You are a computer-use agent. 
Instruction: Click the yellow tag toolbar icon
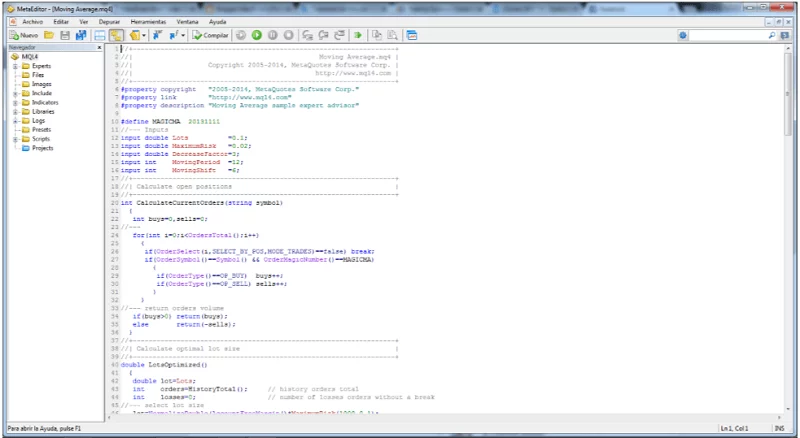click(134, 35)
